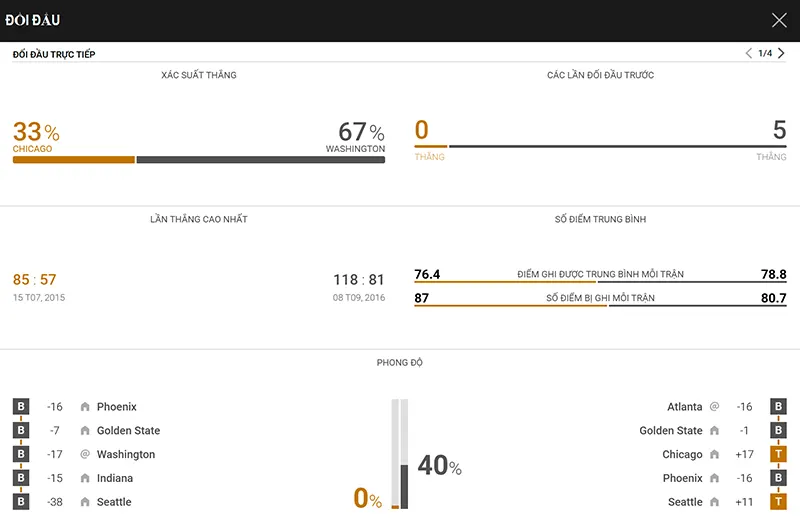Click Washington gray win probability bar
Screen dimensions: 800x519
(x=261, y=160)
